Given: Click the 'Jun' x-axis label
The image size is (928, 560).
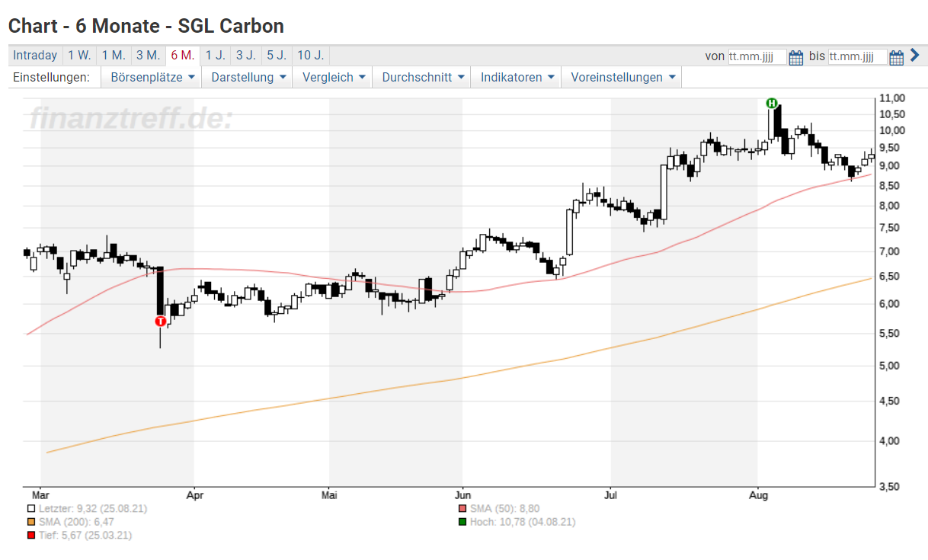Looking at the screenshot, I should 462,495.
